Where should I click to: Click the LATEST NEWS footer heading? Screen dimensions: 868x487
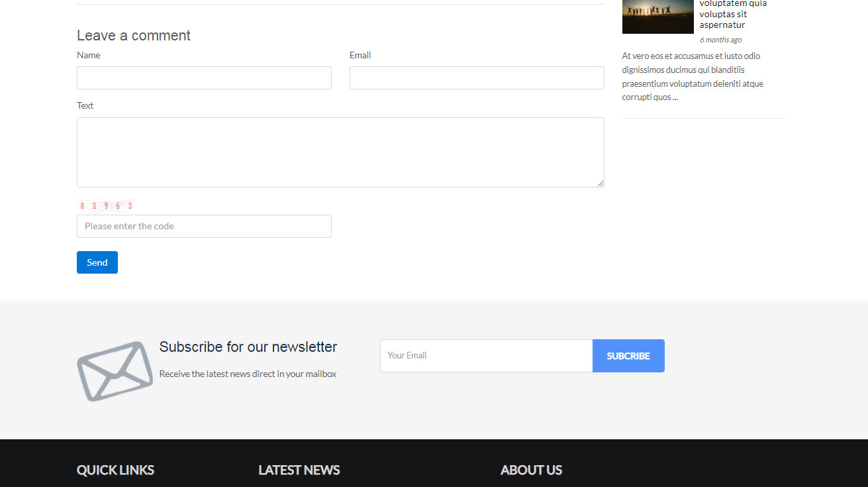click(299, 470)
